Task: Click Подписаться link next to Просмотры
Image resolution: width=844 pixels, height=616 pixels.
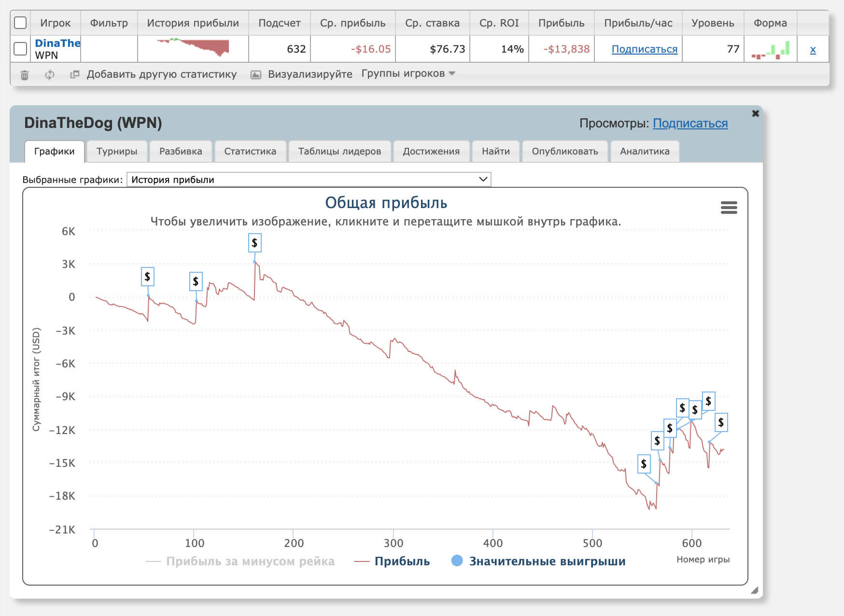Action: (689, 124)
